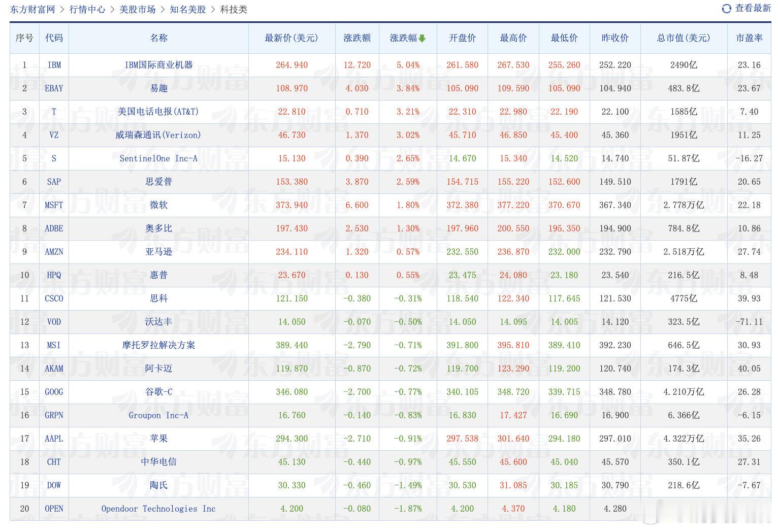Viewport: 778px width, 532px height.
Task: Click the 昨收价 column header
Action: pyautogui.click(x=615, y=38)
